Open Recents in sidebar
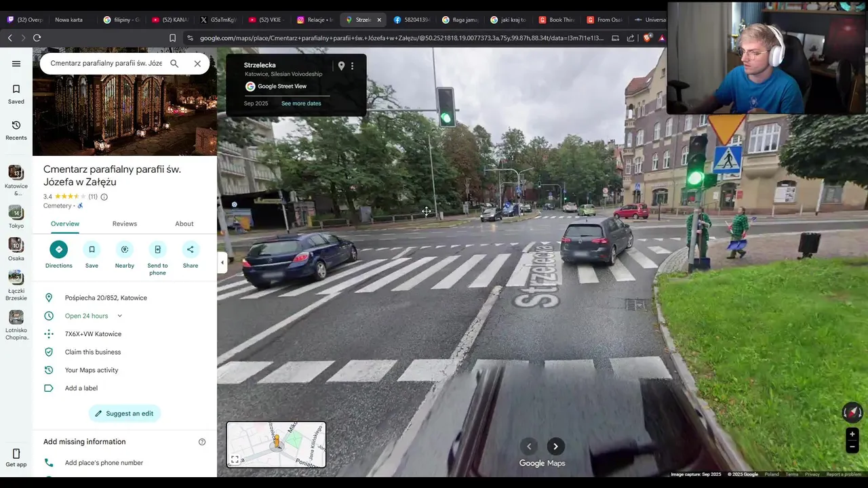The width and height of the screenshot is (868, 488). point(16,131)
